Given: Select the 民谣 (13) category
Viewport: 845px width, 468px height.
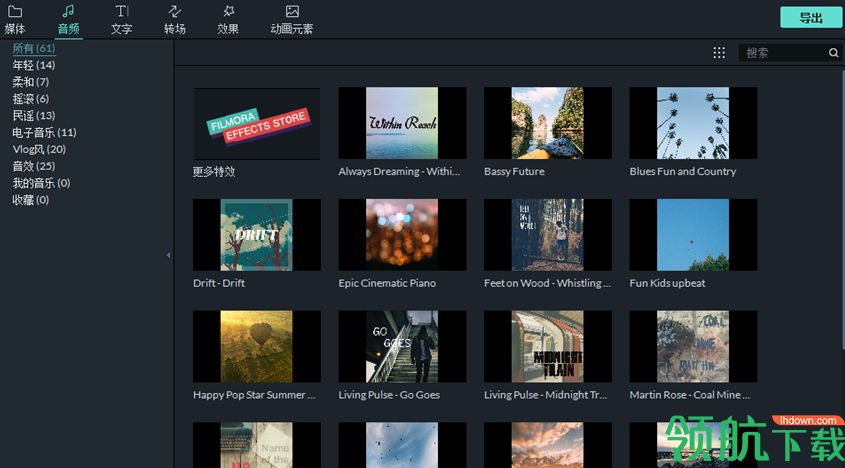Looking at the screenshot, I should 34,115.
